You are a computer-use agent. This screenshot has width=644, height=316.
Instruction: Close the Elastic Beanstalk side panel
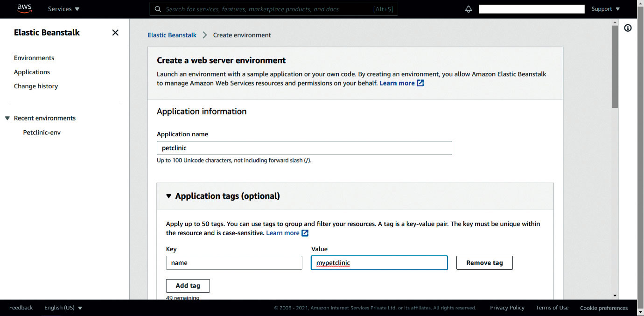click(115, 33)
